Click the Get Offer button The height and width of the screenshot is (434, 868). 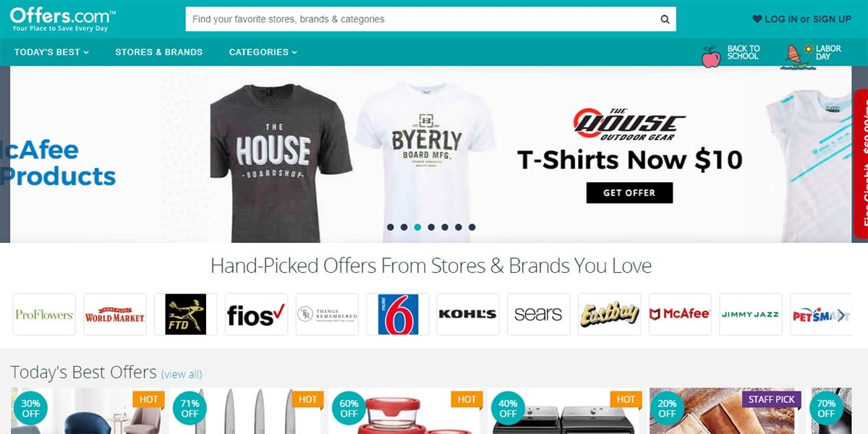[629, 192]
